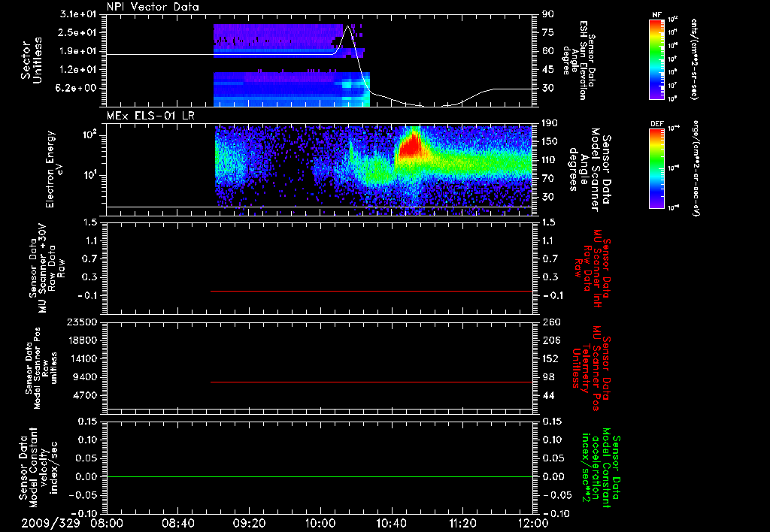Click the "60" degree tick label
The height and width of the screenshot is (532, 770).
pyautogui.click(x=548, y=51)
